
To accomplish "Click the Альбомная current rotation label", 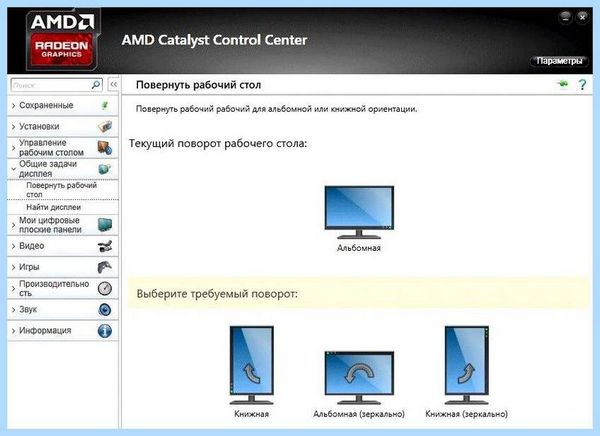I will (x=359, y=248).
